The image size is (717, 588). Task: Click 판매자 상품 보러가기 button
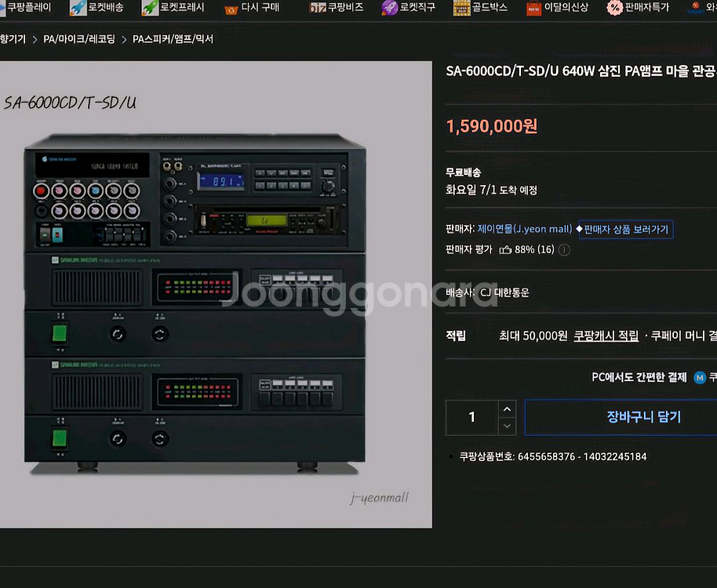click(x=626, y=230)
